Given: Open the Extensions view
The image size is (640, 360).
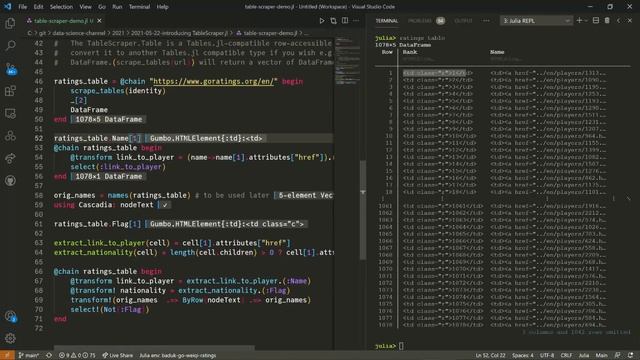Looking at the screenshot, I should tap(10, 91).
